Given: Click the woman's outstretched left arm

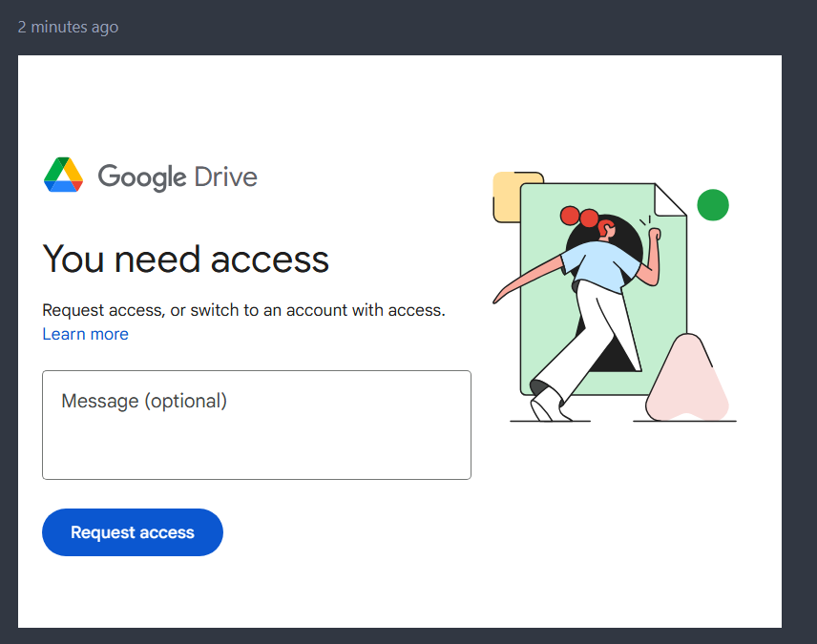Looking at the screenshot, I should pos(527,279).
